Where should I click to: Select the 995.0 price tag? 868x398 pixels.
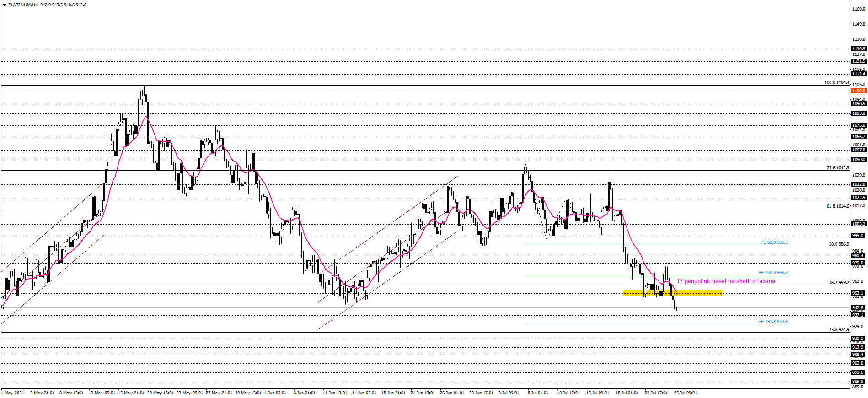tap(857, 236)
